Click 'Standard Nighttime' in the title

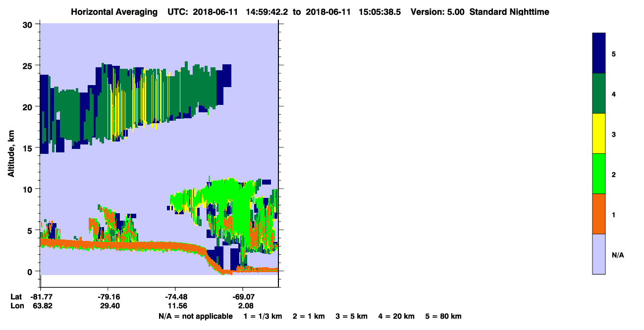pyautogui.click(x=510, y=12)
